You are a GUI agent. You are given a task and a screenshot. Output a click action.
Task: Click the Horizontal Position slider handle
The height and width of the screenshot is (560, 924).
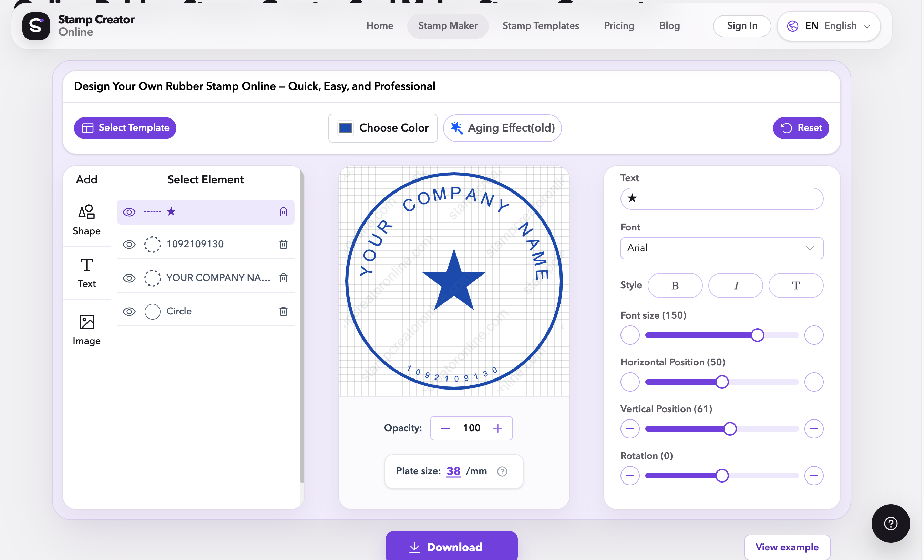click(722, 382)
